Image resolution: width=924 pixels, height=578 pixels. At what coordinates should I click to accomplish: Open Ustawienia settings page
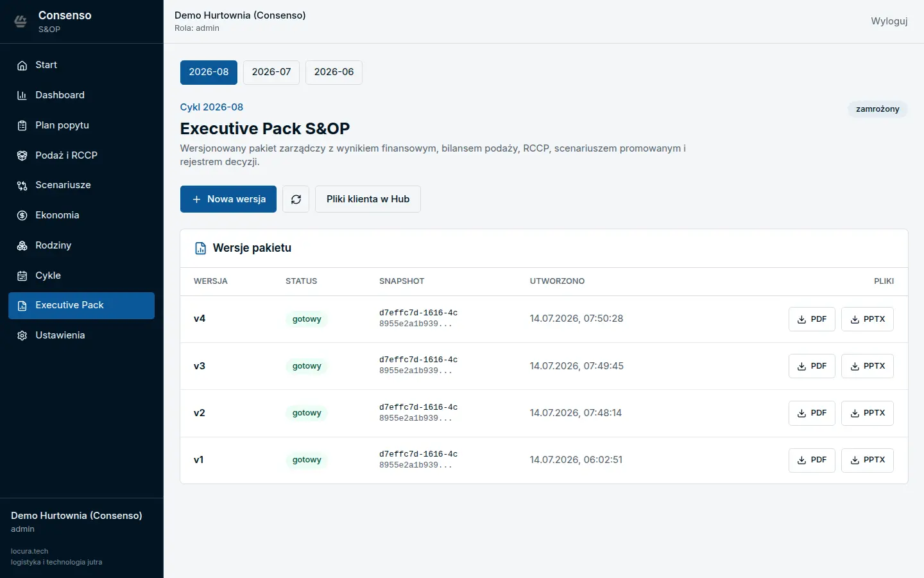(x=81, y=335)
